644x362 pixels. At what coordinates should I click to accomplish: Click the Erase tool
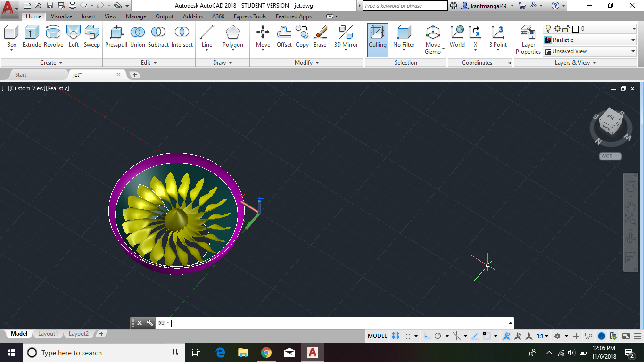click(x=320, y=37)
